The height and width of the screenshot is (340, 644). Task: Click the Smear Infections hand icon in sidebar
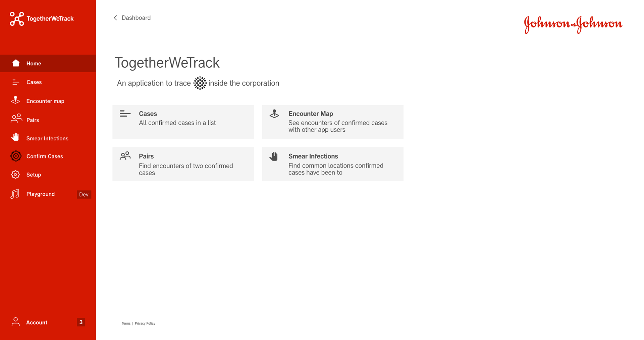pos(15,137)
